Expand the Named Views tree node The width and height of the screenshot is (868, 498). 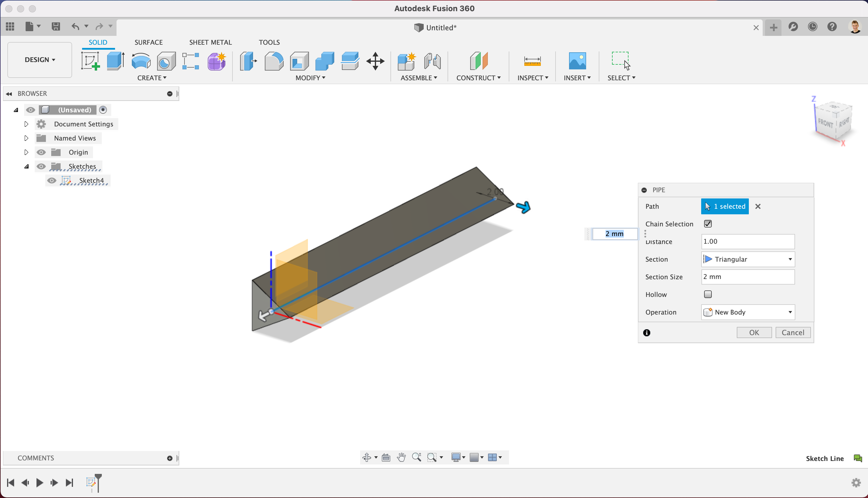pos(26,138)
